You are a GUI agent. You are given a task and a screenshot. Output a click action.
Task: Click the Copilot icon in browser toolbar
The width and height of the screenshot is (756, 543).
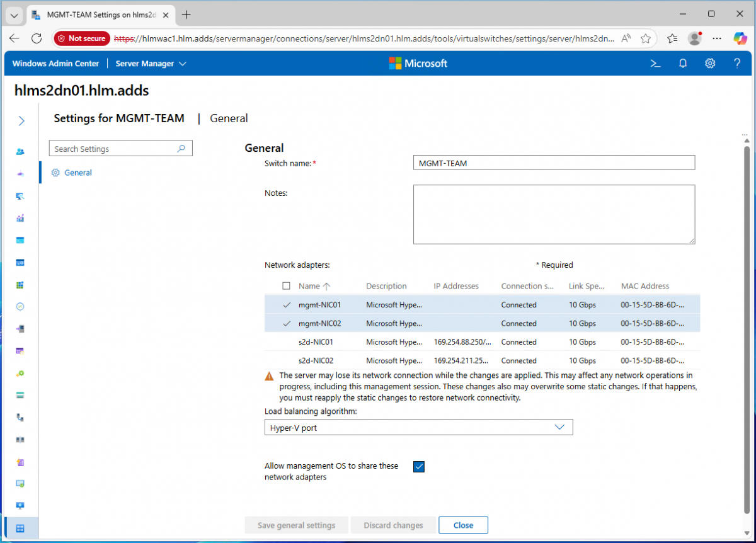pos(740,38)
